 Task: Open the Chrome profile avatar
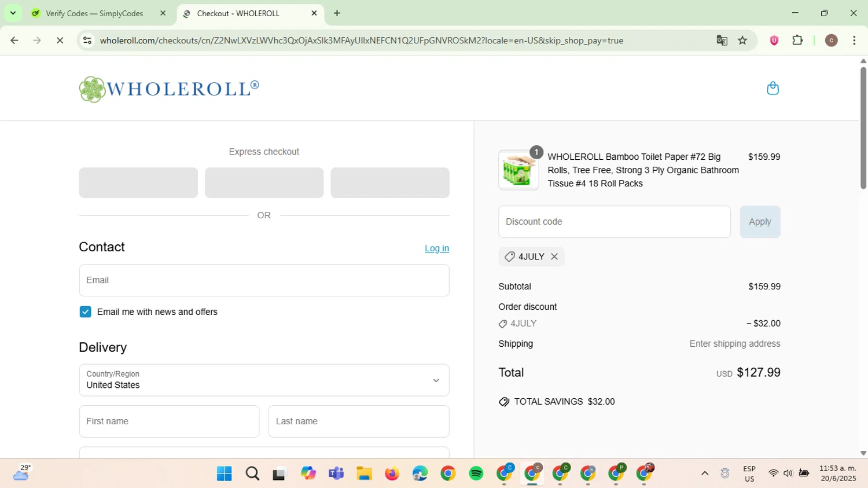831,41
